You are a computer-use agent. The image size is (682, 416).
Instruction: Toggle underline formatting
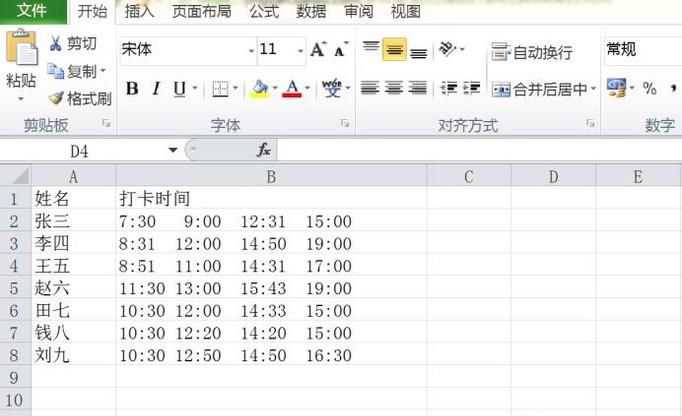179,89
